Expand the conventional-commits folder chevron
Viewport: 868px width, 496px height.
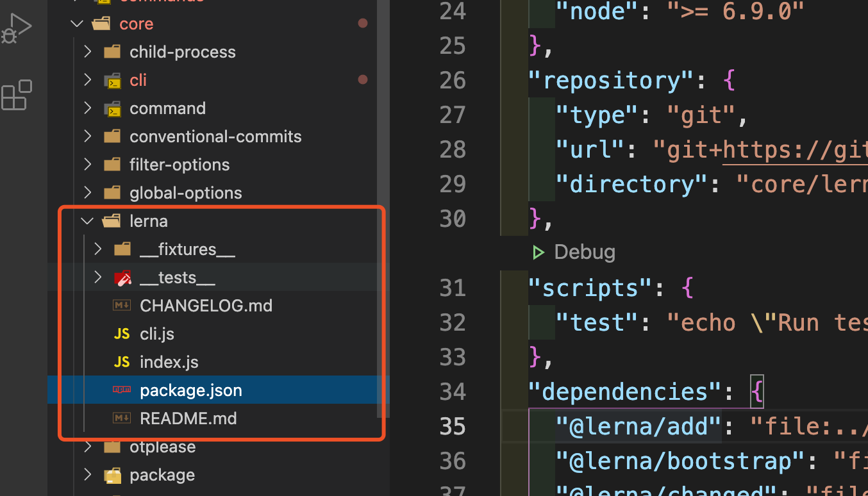[x=88, y=136]
